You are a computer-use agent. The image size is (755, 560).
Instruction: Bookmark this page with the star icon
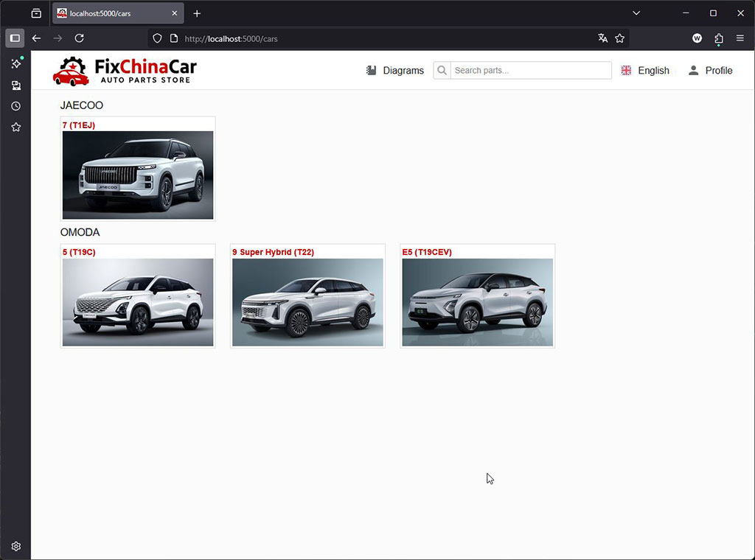pos(620,38)
